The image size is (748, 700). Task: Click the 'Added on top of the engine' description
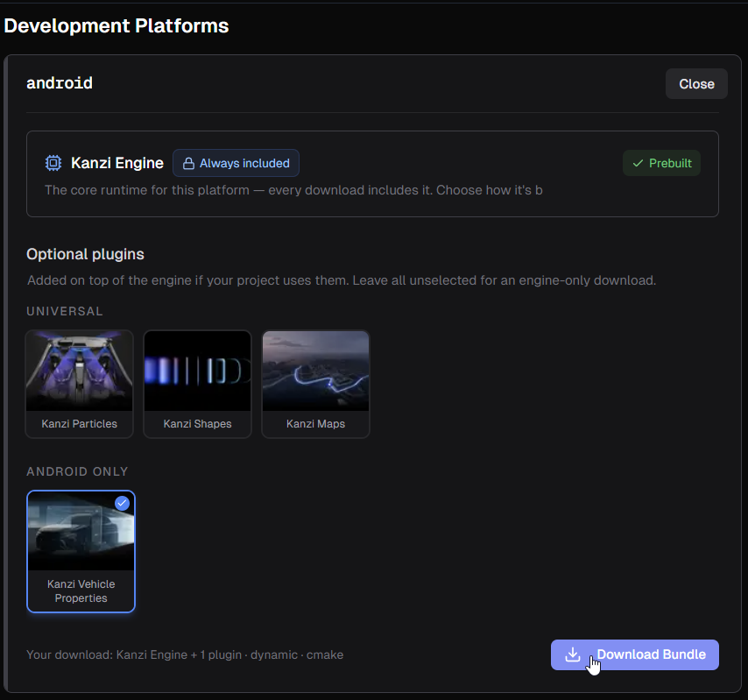[342, 280]
